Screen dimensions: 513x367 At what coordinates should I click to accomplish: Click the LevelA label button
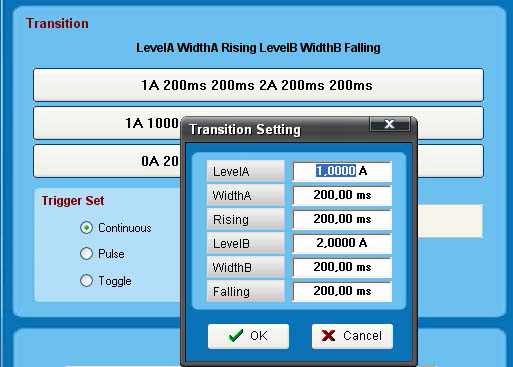click(246, 171)
